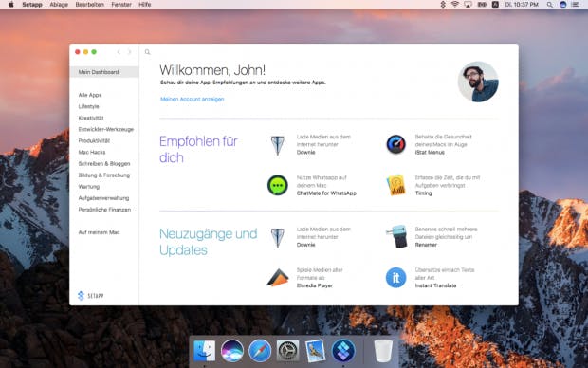Image resolution: width=588 pixels, height=368 pixels.
Task: Click the Bluetooth icon in menu bar
Action: point(443,5)
